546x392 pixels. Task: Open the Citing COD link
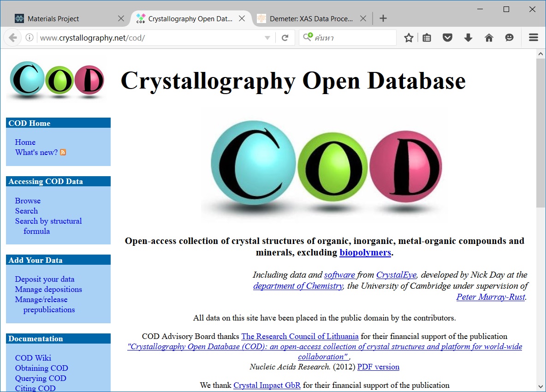35,388
